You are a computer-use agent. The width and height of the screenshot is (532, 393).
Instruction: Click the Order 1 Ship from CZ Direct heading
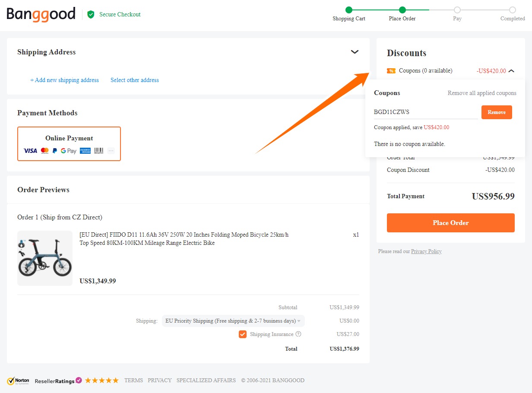(60, 217)
